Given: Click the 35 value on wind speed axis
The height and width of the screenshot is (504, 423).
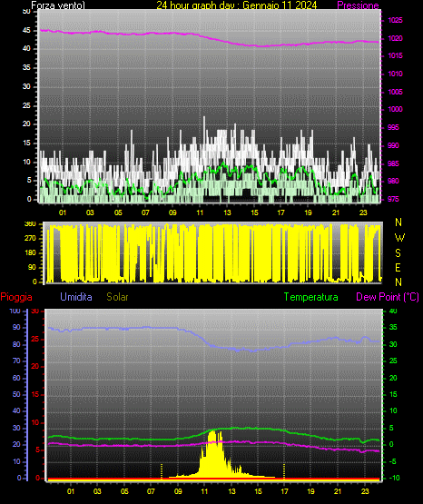Looking at the screenshot, I should [26, 67].
